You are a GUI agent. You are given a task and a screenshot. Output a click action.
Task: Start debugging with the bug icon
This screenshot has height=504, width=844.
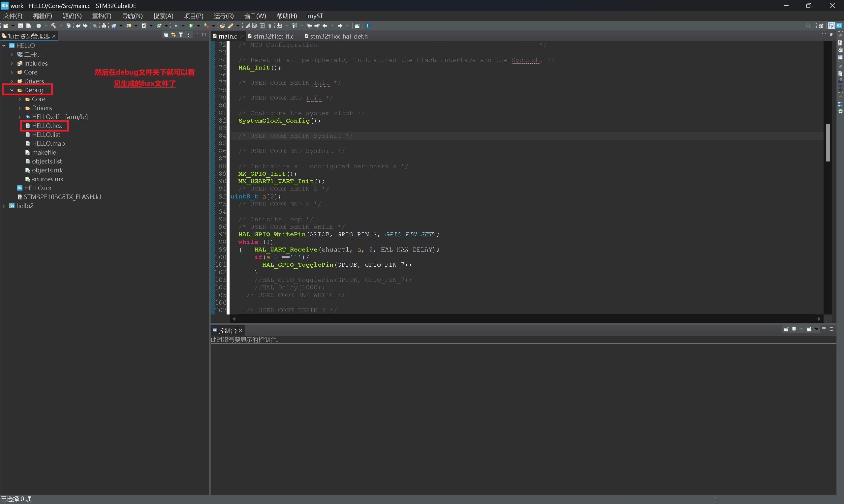pos(176,26)
